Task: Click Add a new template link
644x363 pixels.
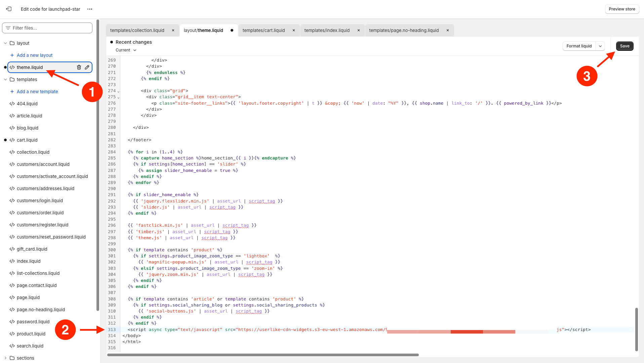Action: tap(37, 92)
